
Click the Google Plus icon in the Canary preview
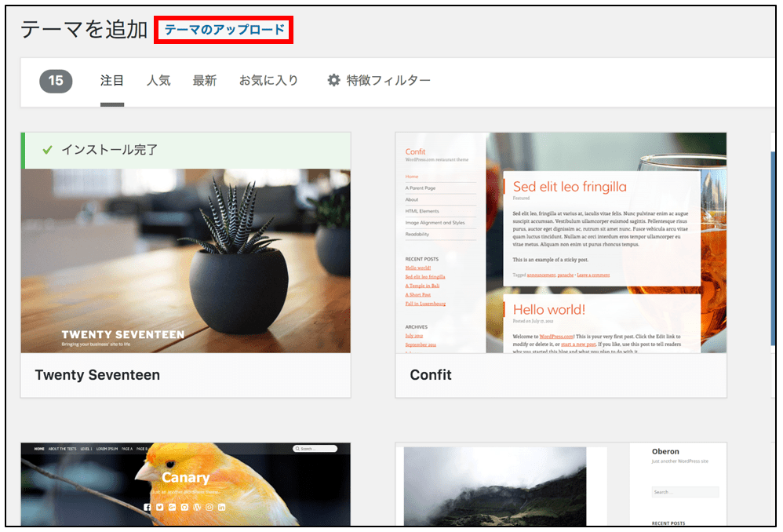(x=173, y=507)
